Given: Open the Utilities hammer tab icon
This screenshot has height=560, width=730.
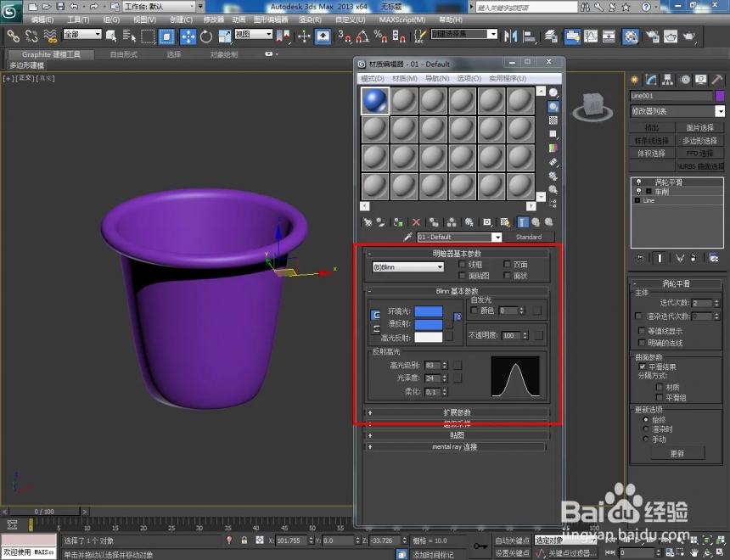Looking at the screenshot, I should pyautogui.click(x=717, y=80).
